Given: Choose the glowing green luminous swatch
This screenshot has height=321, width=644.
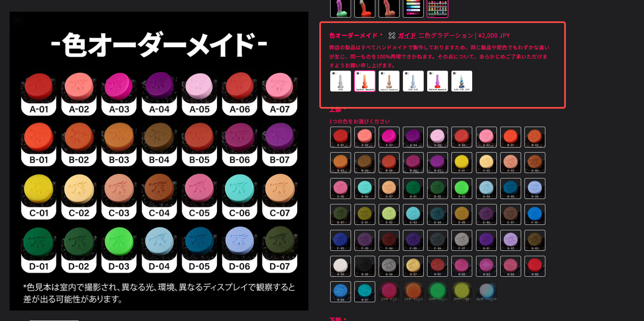Looking at the screenshot, I should coord(437,292).
